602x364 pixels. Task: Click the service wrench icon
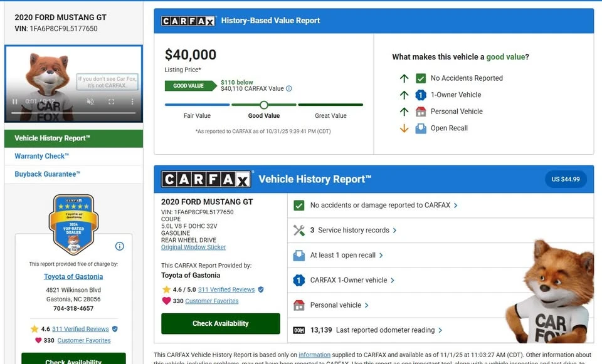[x=299, y=231]
